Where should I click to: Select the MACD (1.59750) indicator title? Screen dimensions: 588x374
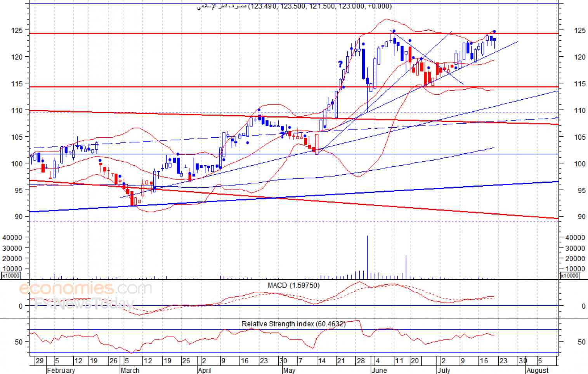[293, 285]
